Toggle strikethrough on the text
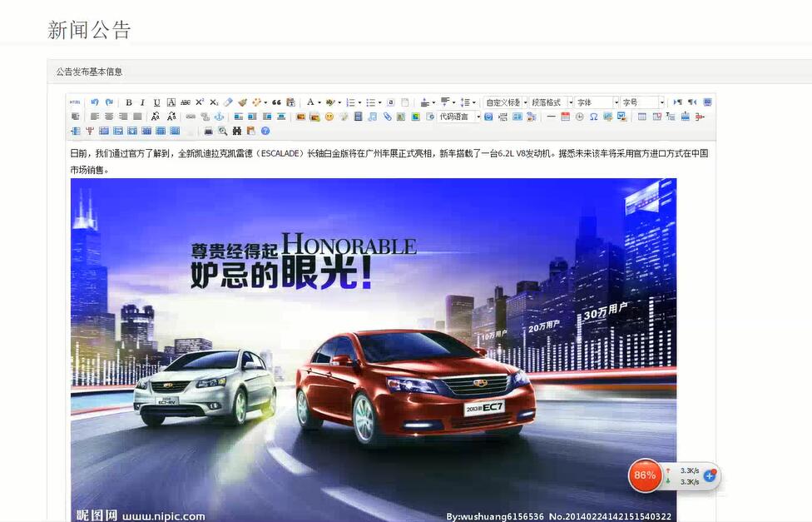Image resolution: width=812 pixels, height=522 pixels. [x=185, y=102]
